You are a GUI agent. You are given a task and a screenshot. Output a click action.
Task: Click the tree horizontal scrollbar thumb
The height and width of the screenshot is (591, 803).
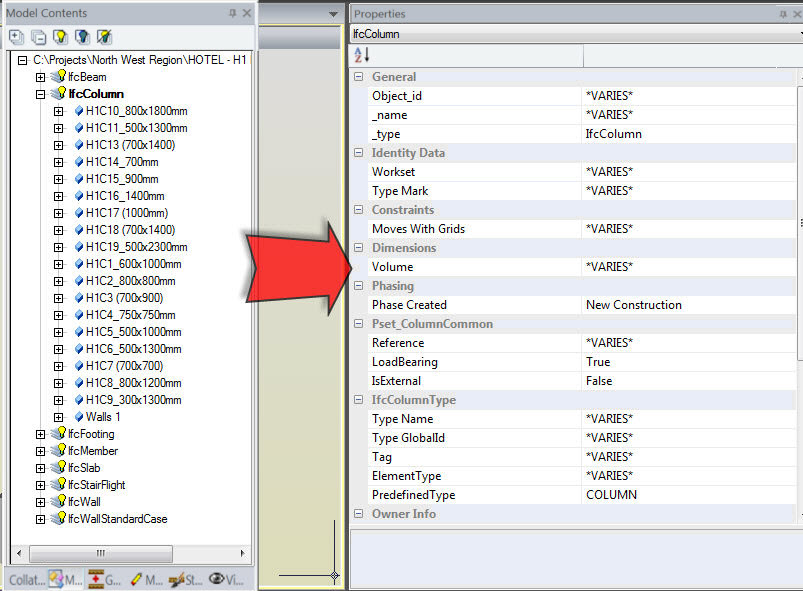(101, 553)
